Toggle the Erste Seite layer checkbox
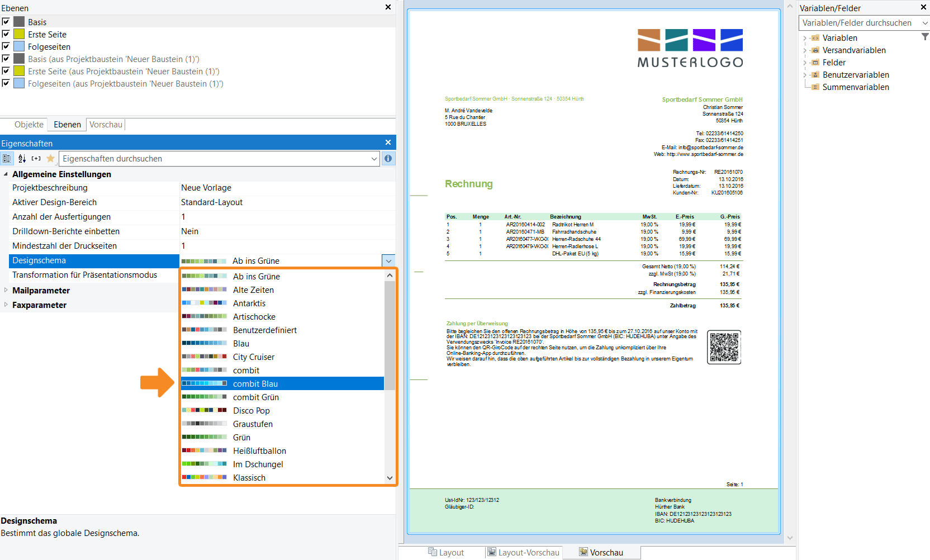930x560 pixels. click(x=6, y=34)
